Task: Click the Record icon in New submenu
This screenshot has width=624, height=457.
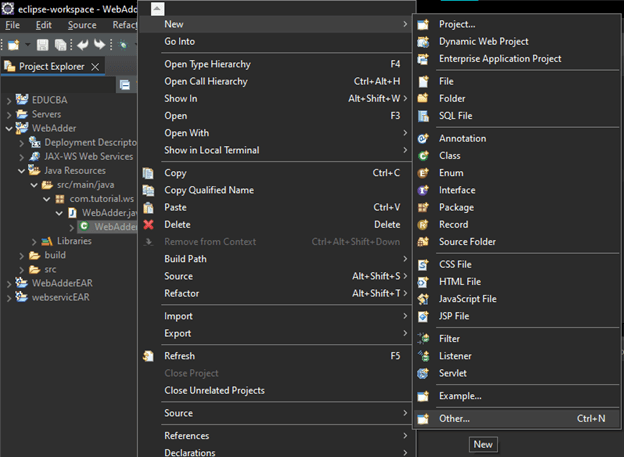Action: click(x=423, y=225)
